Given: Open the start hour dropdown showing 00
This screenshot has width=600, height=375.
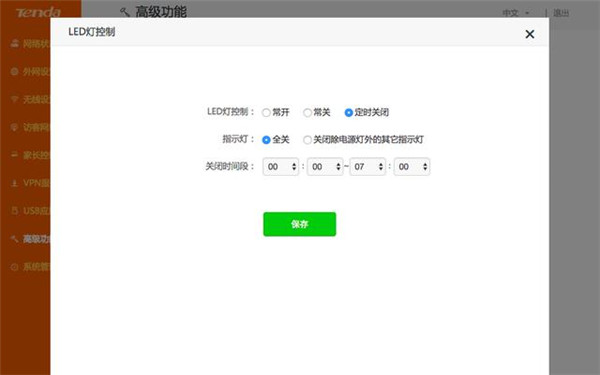Looking at the screenshot, I should coord(280,167).
